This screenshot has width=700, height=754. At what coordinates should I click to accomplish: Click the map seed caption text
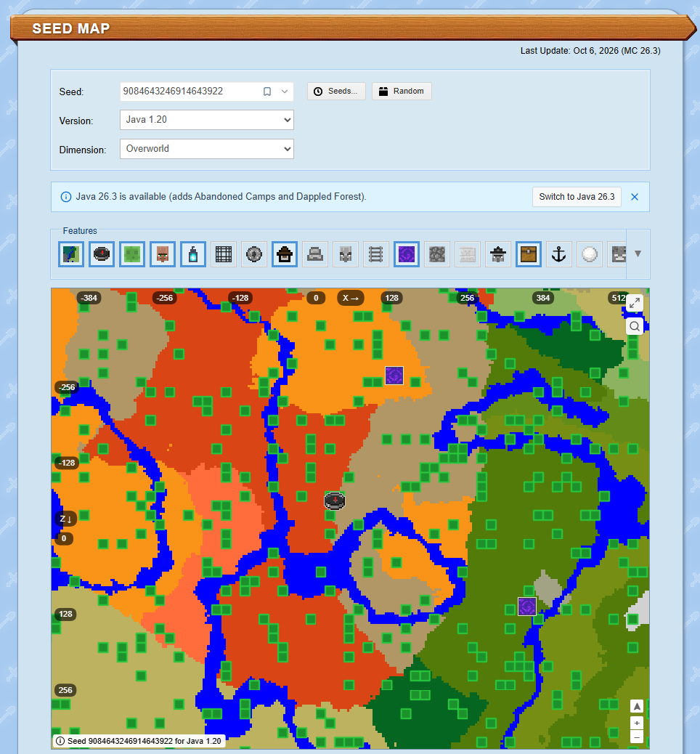(x=145, y=741)
